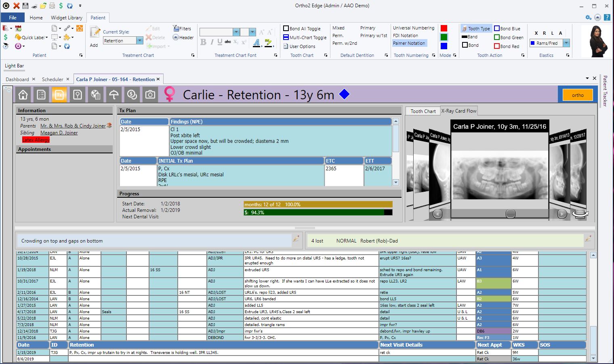Switch to the Widget Library ribbon tab
The height and width of the screenshot is (364, 614).
click(x=67, y=18)
